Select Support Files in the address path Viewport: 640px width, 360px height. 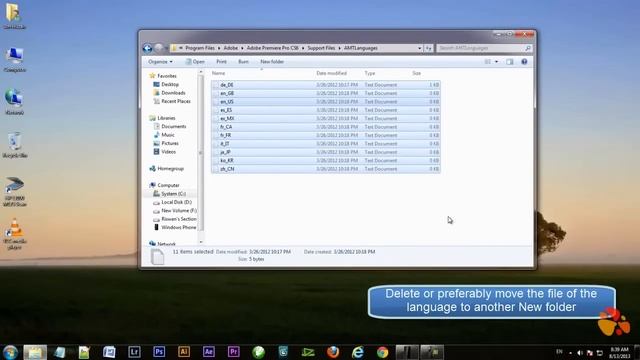[321, 48]
